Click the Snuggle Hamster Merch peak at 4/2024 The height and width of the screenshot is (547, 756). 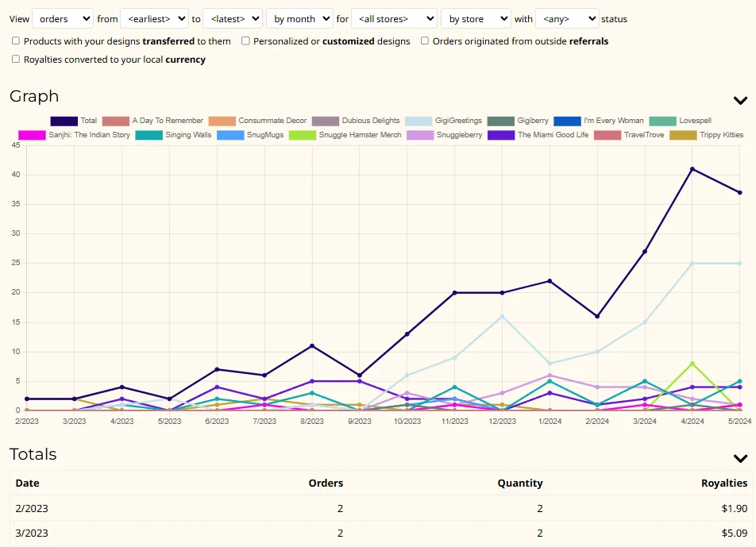pyautogui.click(x=692, y=364)
